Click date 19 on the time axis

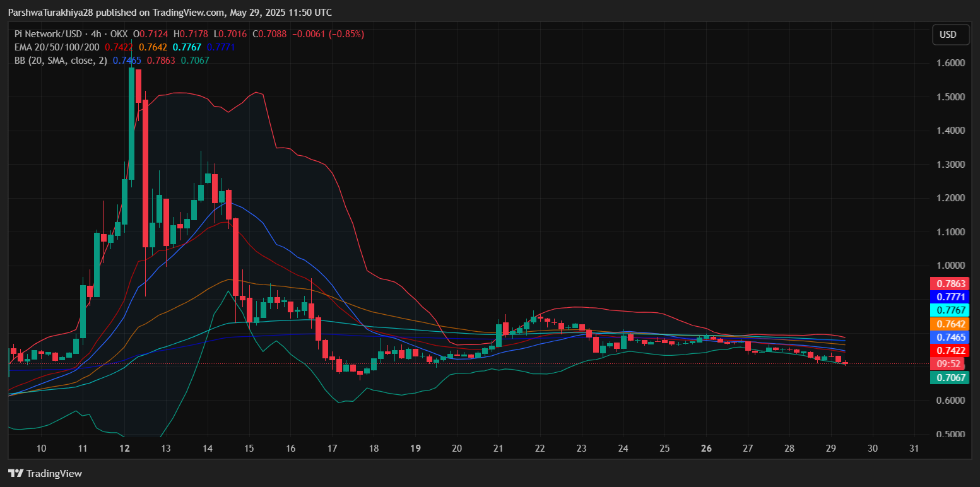(415, 449)
